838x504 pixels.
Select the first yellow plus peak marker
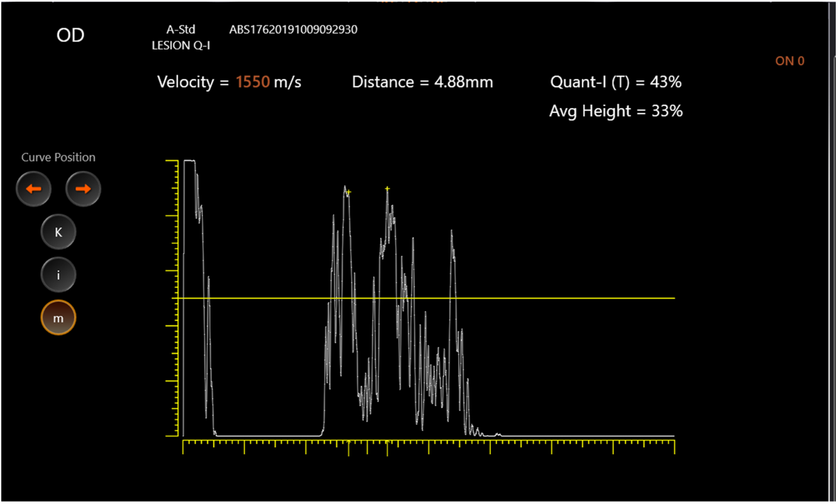(349, 192)
